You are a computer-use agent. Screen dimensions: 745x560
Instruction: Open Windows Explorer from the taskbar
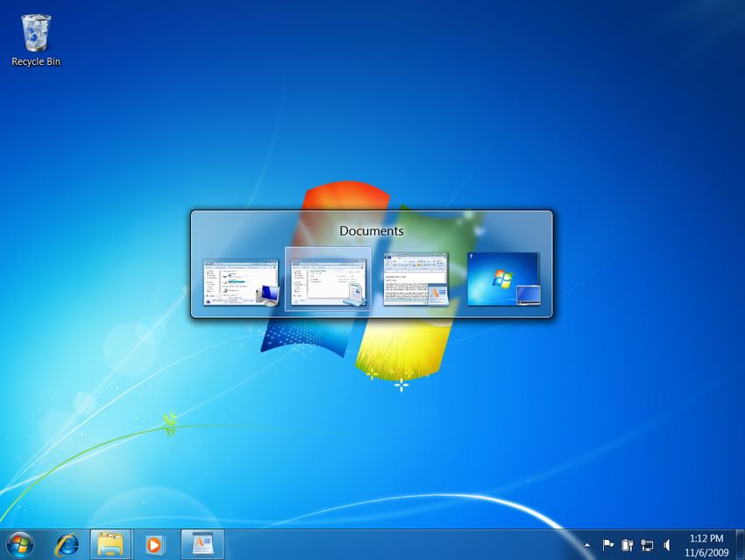110,544
